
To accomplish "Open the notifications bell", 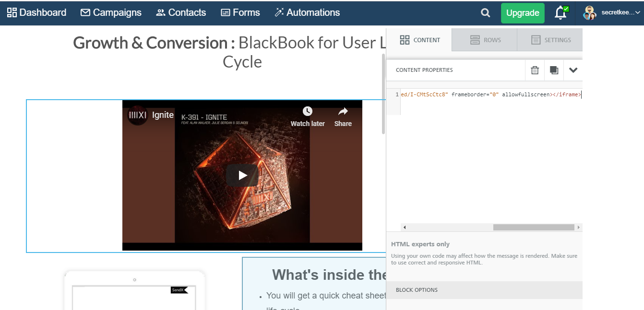I will tap(561, 13).
